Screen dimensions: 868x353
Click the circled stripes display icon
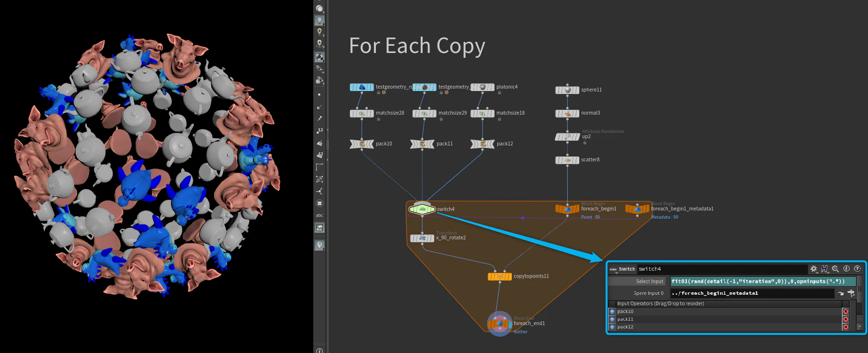[x=319, y=203]
